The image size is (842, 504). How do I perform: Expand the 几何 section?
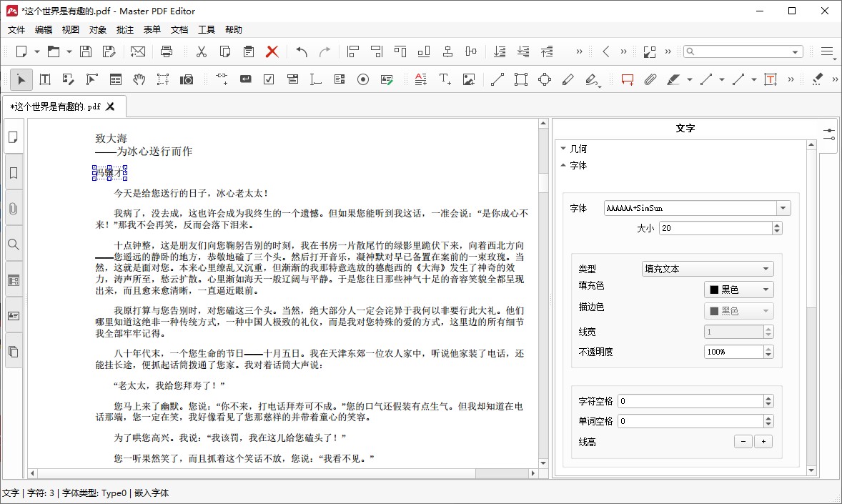[x=578, y=149]
